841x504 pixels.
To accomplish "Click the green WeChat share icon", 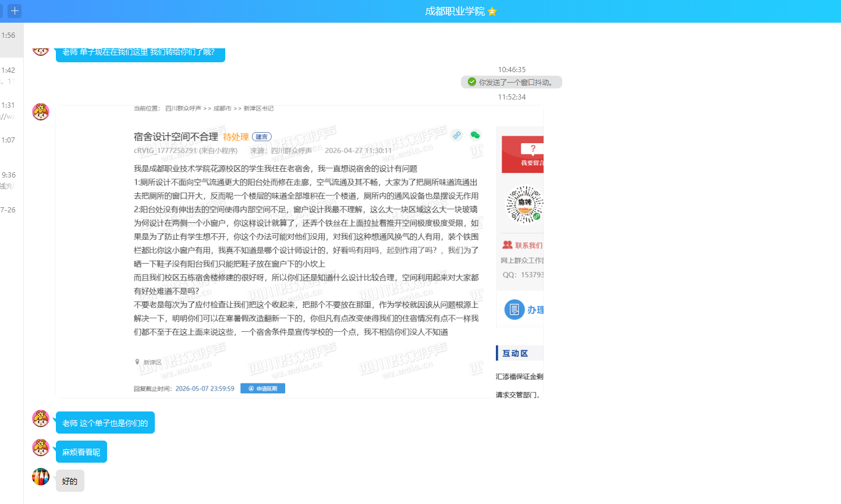I will [x=475, y=135].
